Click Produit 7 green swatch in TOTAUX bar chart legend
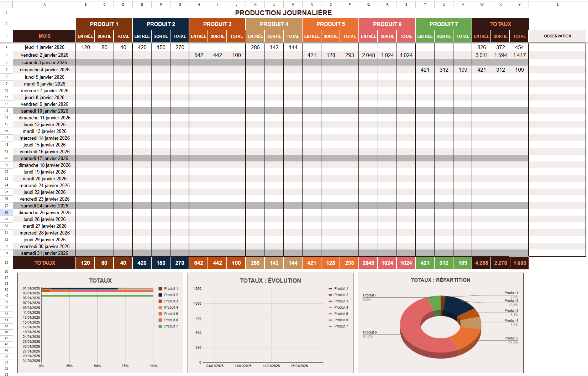Image resolution: width=588 pixels, height=376 pixels. pos(160,326)
